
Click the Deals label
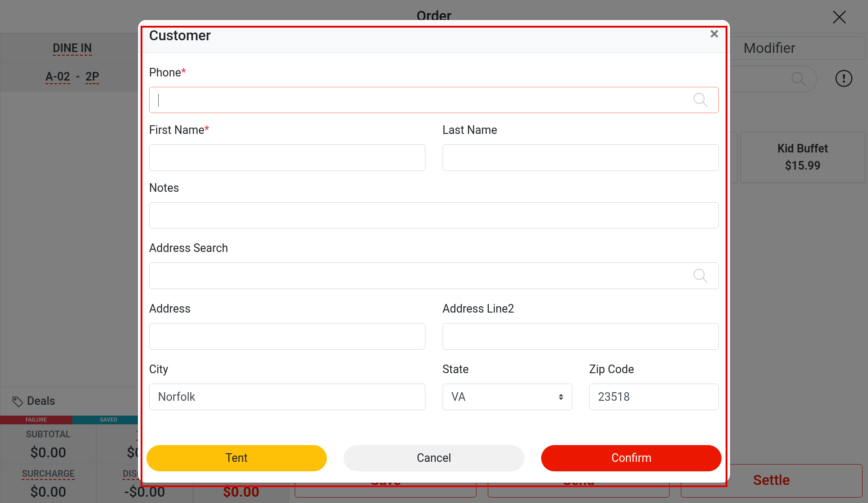(41, 401)
